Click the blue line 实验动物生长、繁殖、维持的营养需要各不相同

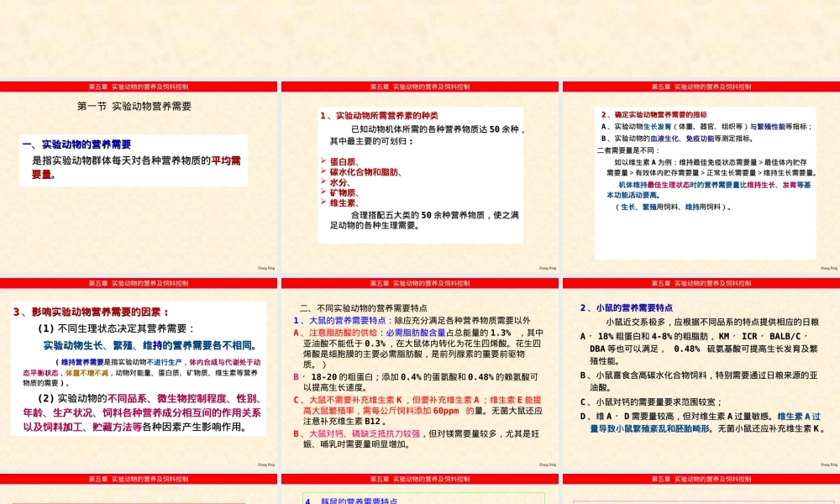[150, 345]
